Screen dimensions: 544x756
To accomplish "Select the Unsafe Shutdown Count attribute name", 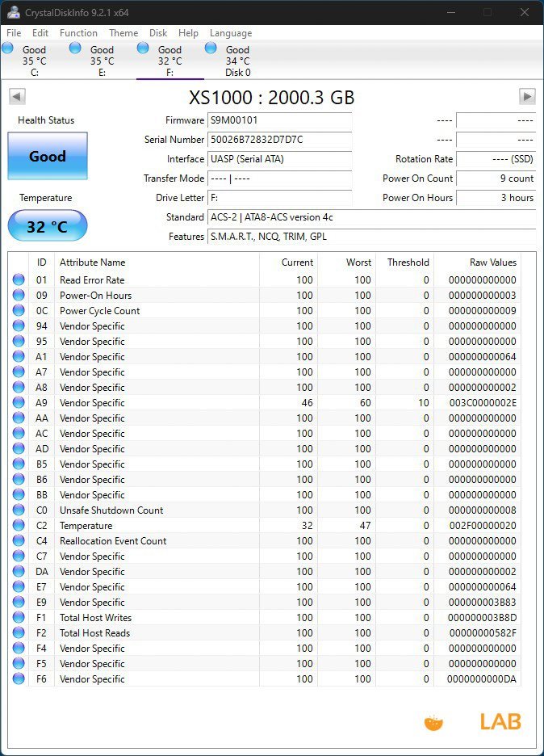I will click(x=111, y=510).
